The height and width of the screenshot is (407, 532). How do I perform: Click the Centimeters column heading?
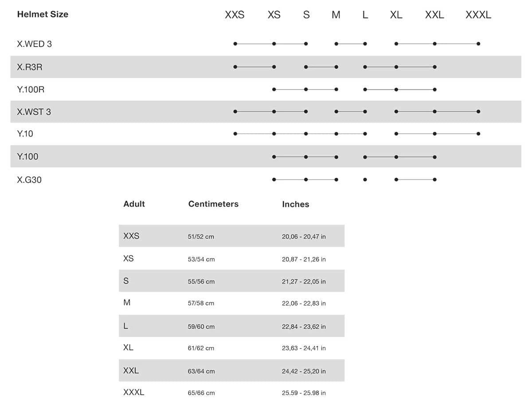coord(213,204)
